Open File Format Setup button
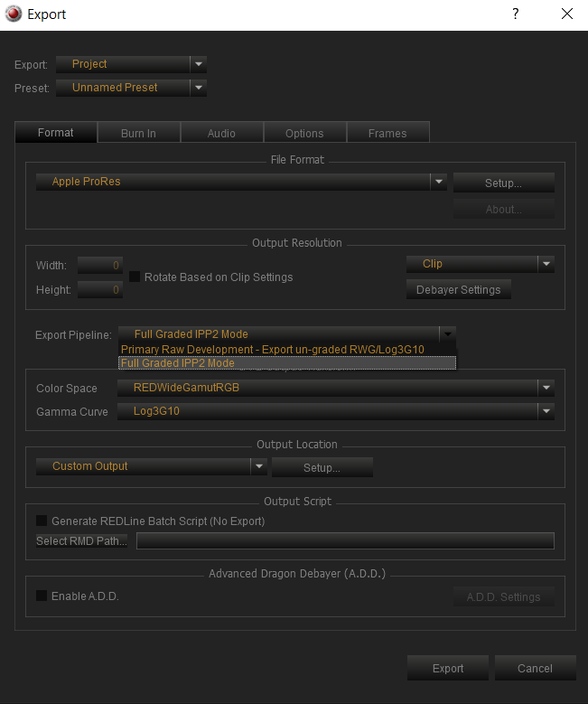The width and height of the screenshot is (588, 704). click(x=504, y=183)
